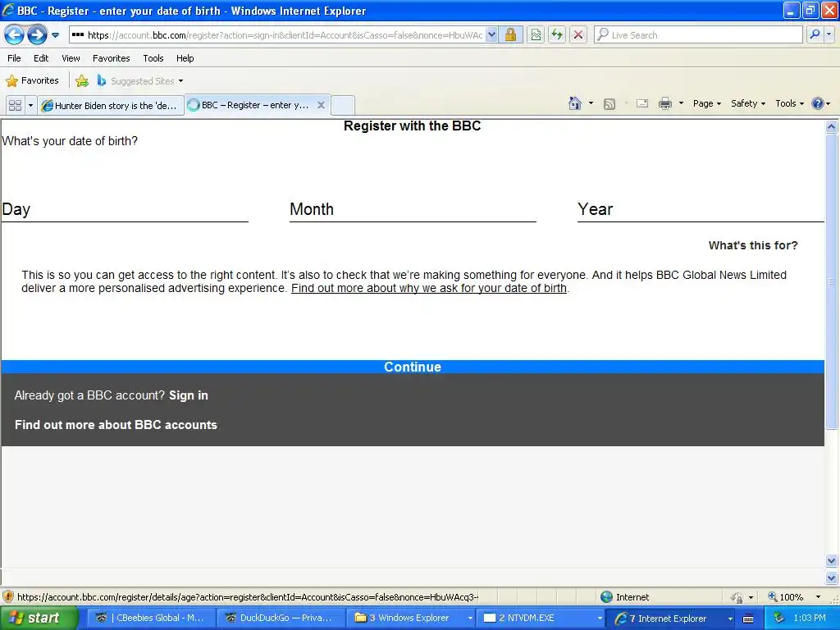Expand Home button dropdown arrow
This screenshot has width=840, height=630.
click(591, 103)
